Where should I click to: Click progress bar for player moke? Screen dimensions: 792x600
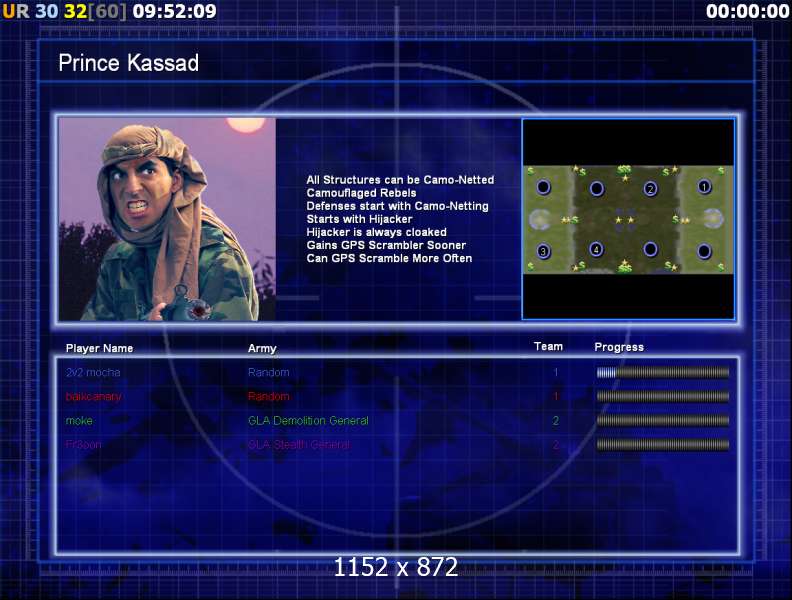663,420
